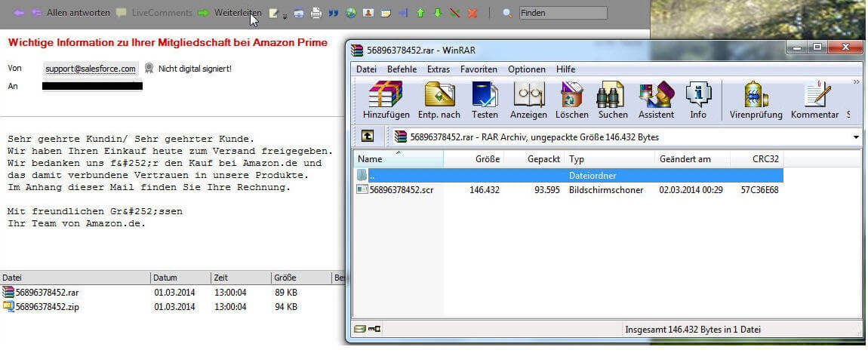Select the parent folder '..' row in WinRAR

[x=568, y=176]
